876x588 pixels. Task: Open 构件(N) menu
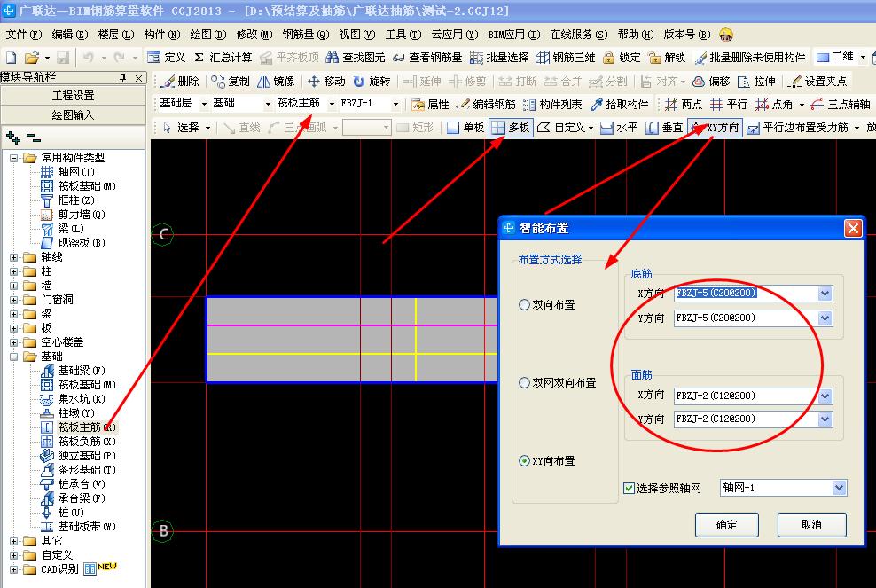162,35
